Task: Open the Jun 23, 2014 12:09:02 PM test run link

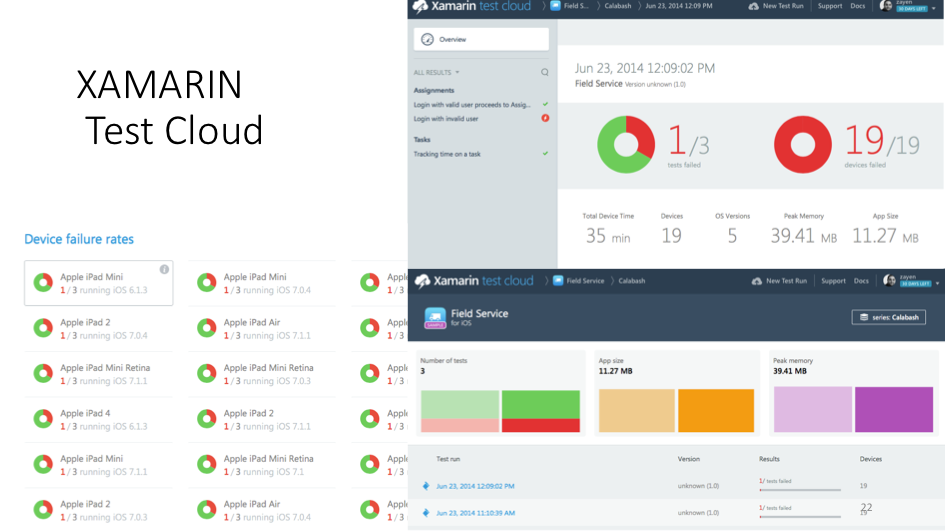Action: click(475, 486)
